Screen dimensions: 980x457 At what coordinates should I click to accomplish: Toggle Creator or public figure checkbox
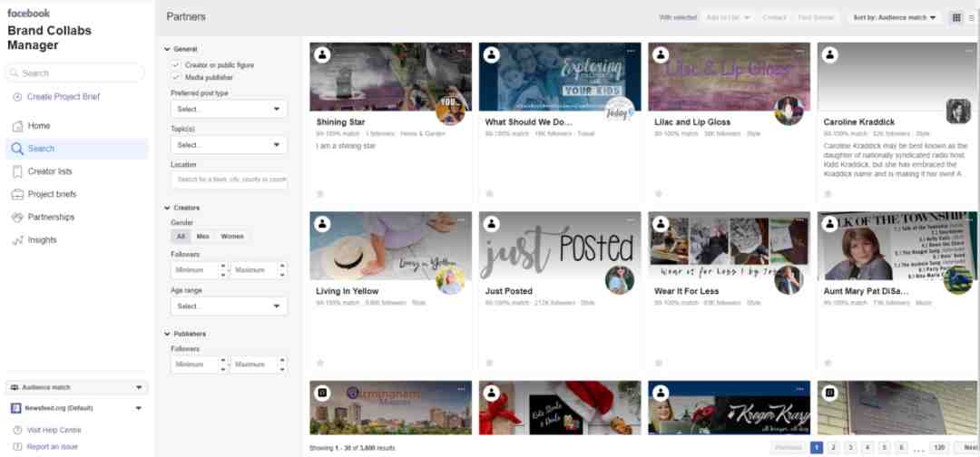176,65
